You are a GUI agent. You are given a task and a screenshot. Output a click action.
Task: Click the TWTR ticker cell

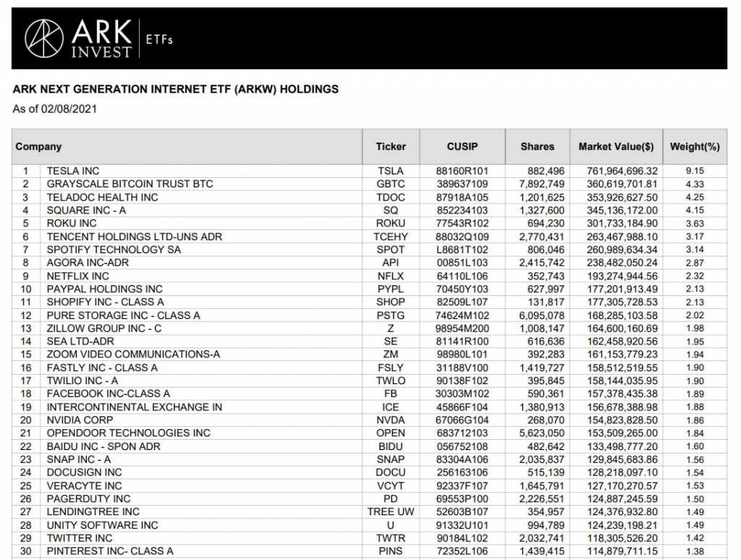point(391,538)
